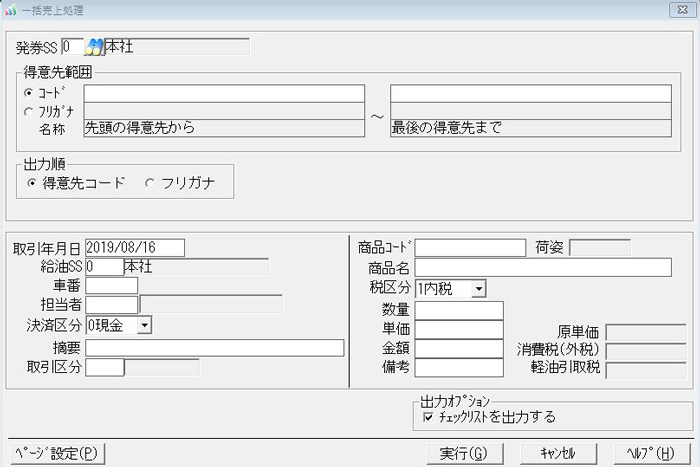Focus the 摘要 text field
700x467 pixels.
[214, 347]
